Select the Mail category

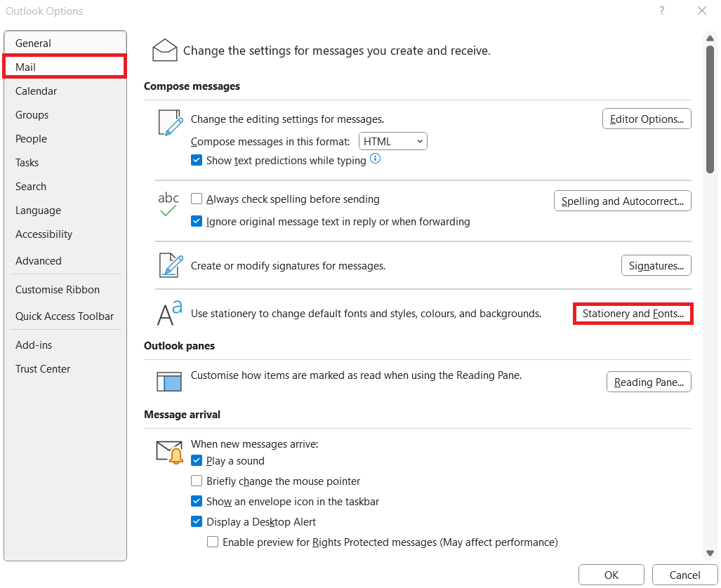[x=65, y=67]
